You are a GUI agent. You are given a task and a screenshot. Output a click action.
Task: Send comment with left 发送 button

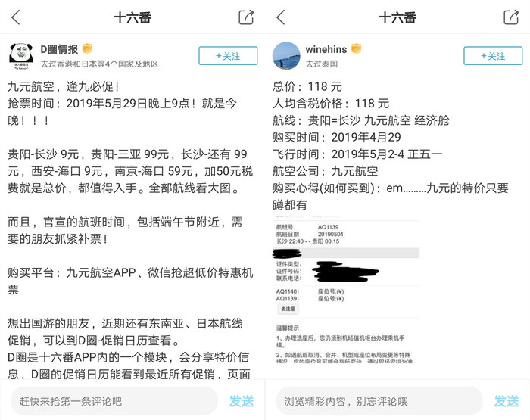click(x=242, y=401)
